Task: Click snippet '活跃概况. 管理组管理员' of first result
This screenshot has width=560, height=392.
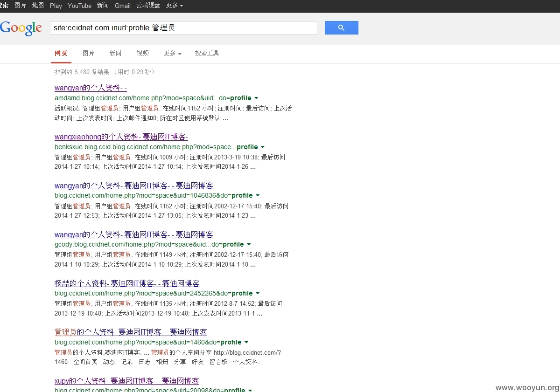Action: click(86, 108)
